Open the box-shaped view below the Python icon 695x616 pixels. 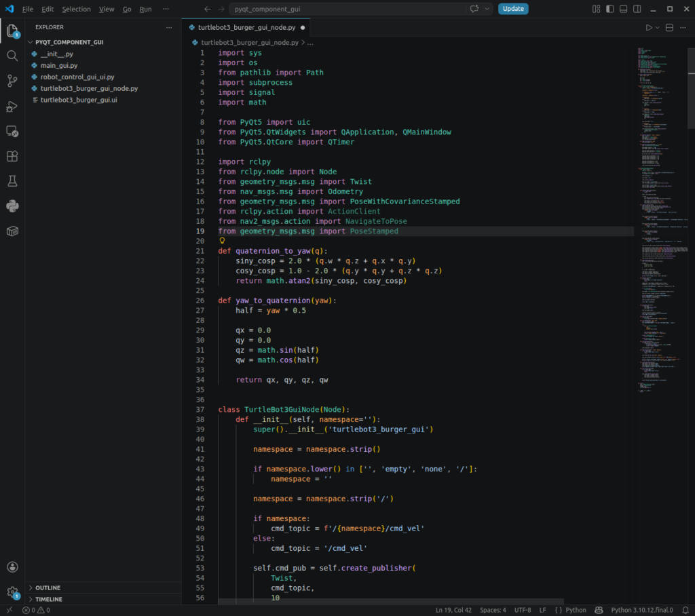12,231
